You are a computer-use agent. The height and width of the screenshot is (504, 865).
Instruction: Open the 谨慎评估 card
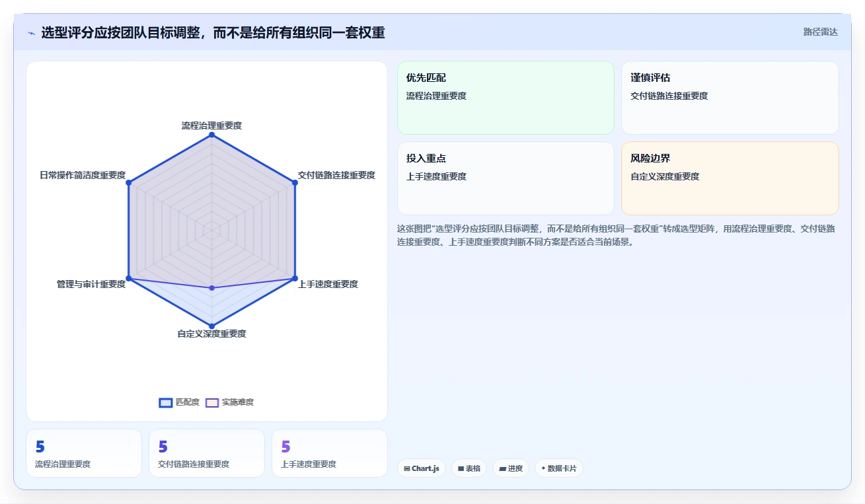[x=730, y=98]
